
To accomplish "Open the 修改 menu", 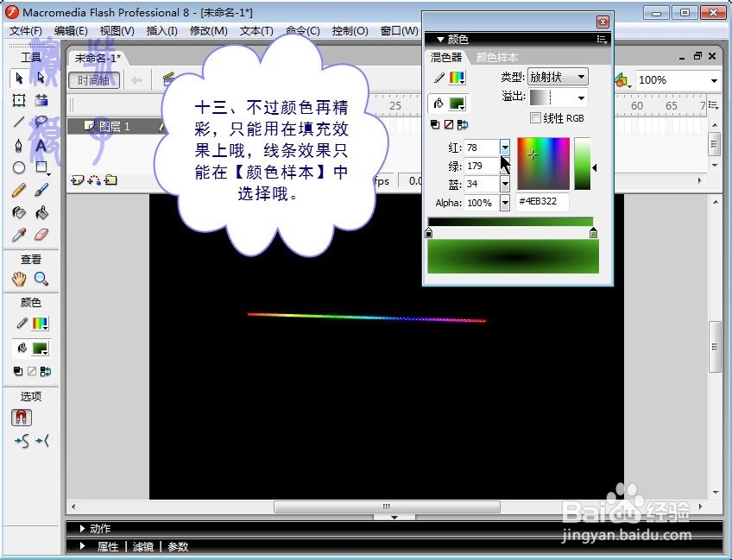I will (205, 30).
